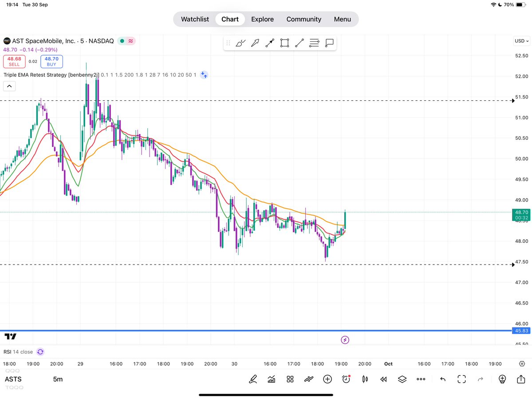The image size is (532, 399).
Task: Open chart settings gear on time axis
Action: click(x=522, y=363)
